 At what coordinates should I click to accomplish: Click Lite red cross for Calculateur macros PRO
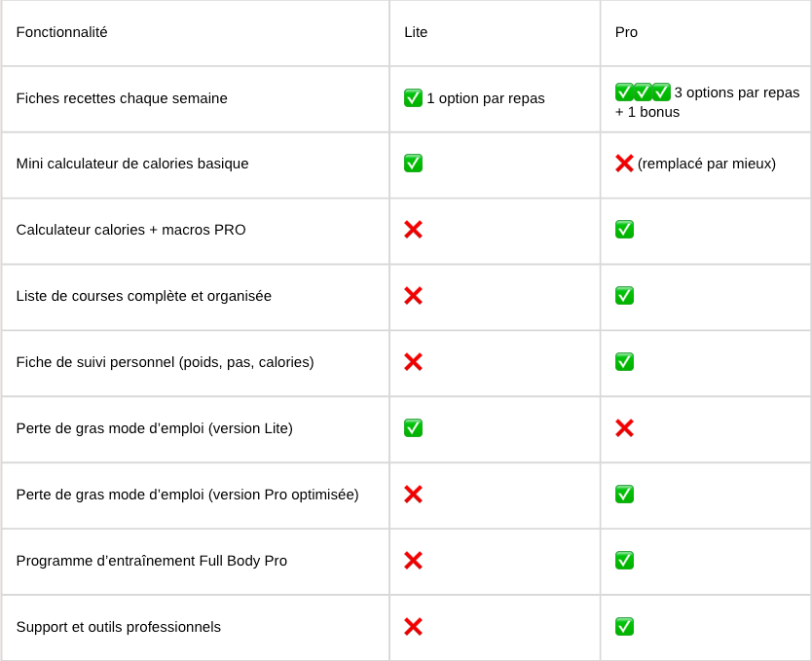(413, 230)
